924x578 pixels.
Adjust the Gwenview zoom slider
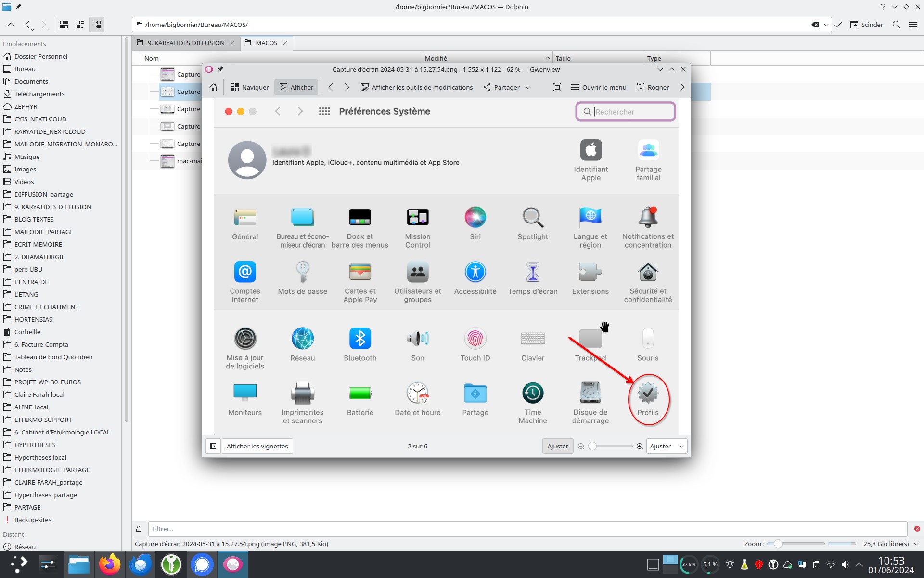coord(610,446)
